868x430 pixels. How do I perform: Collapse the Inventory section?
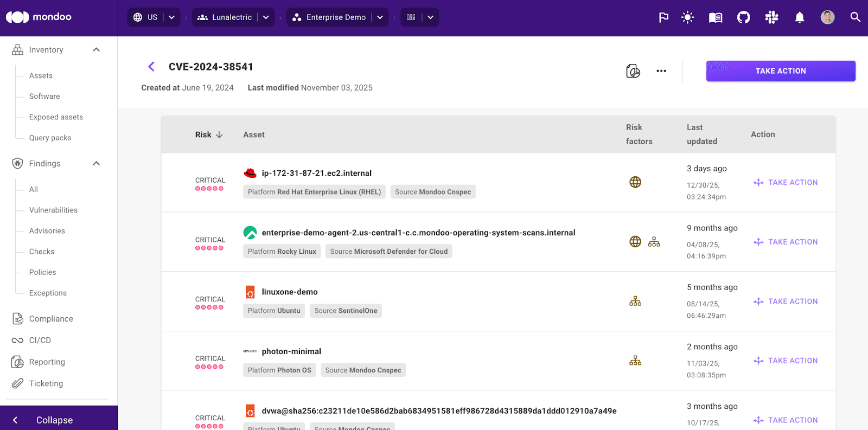click(x=97, y=50)
